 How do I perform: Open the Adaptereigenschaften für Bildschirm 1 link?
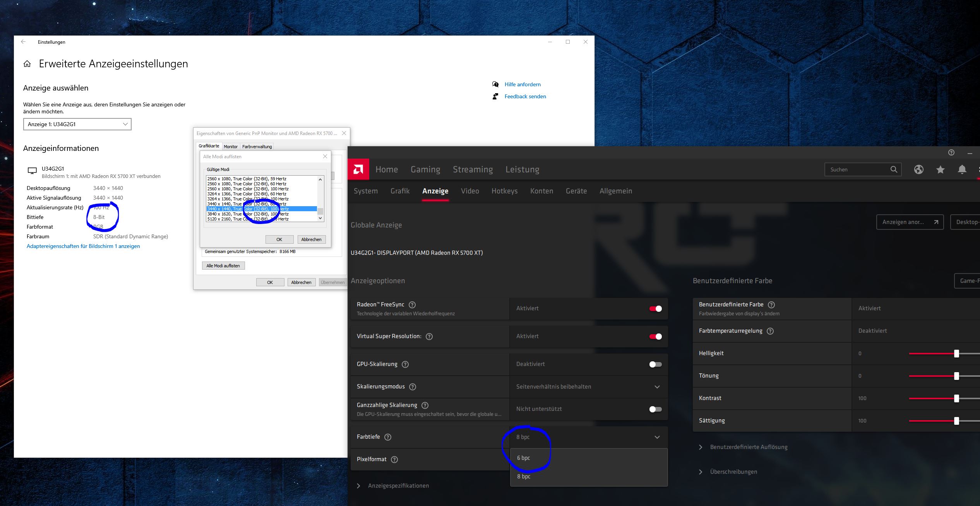(83, 246)
